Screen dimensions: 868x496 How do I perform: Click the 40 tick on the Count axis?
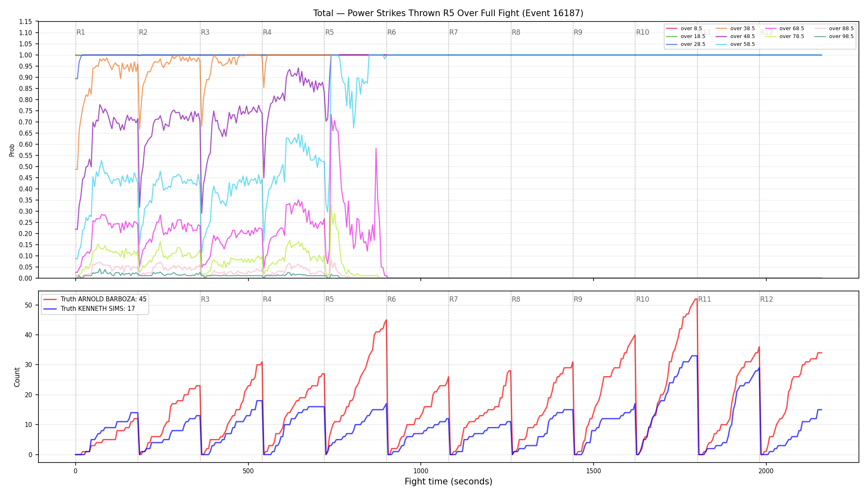pyautogui.click(x=29, y=335)
